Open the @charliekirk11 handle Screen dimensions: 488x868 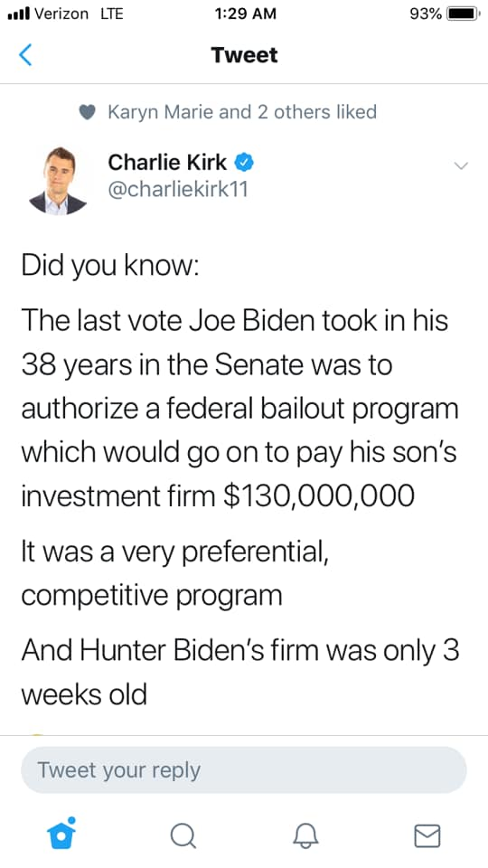(177, 190)
